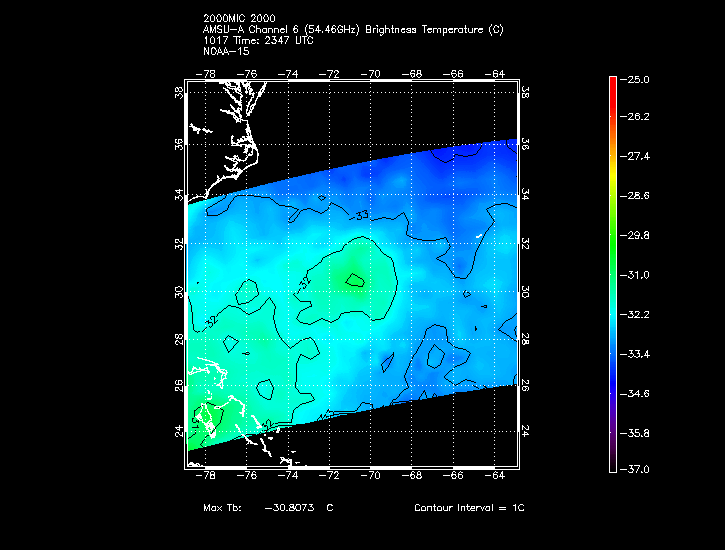The height and width of the screenshot is (550, 725).
Task: Click the -78 label on the top longitude axis
Action: (x=205, y=74)
